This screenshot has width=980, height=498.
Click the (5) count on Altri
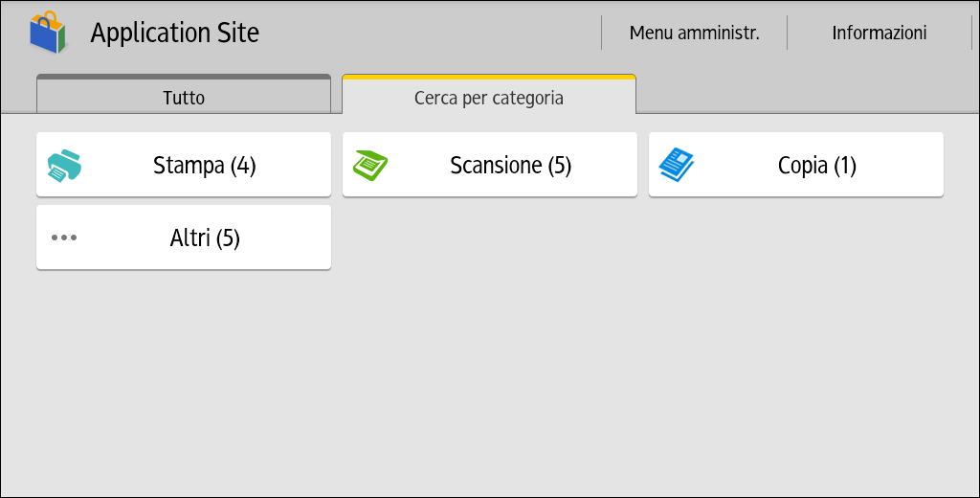[228, 238]
